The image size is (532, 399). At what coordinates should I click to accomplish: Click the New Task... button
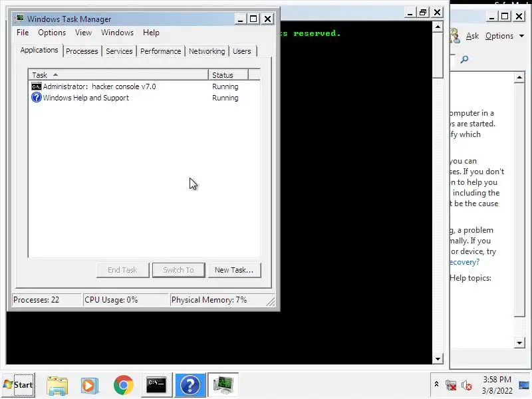coord(234,270)
